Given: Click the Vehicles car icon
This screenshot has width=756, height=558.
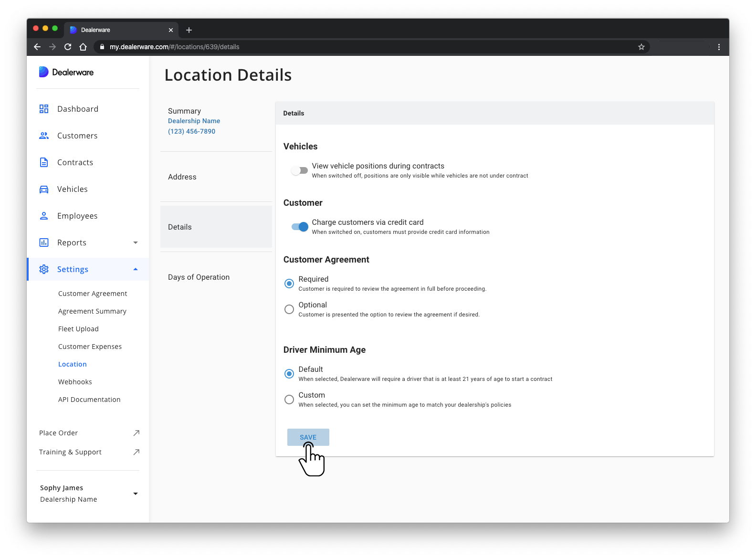Looking at the screenshot, I should (x=44, y=189).
